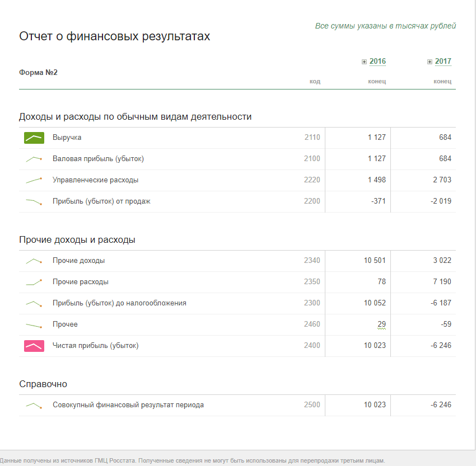
Task: Click the trend icon next to Прочие расходы
Action: pyautogui.click(x=34, y=282)
